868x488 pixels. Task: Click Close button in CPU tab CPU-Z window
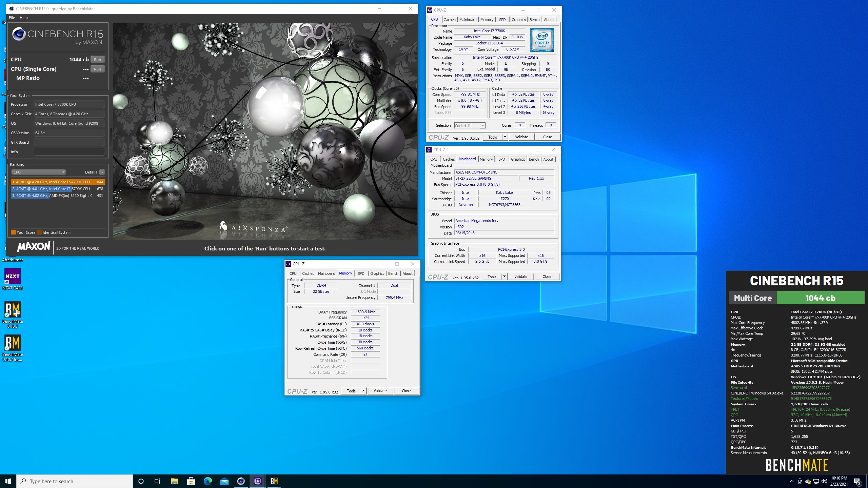[x=548, y=137]
